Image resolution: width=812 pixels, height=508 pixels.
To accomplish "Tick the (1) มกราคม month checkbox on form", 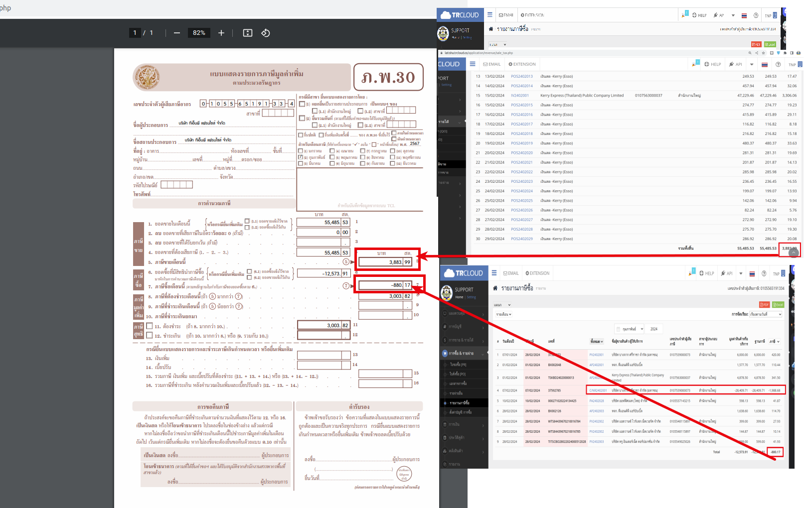I will click(301, 150).
